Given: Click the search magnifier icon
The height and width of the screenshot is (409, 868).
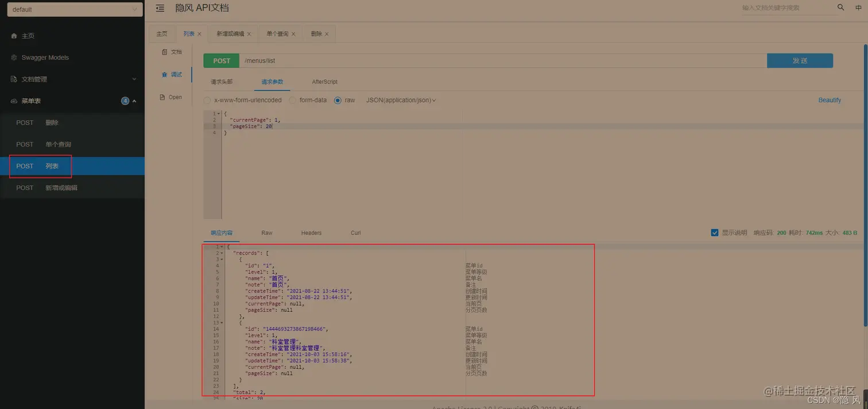Looking at the screenshot, I should click(841, 7).
